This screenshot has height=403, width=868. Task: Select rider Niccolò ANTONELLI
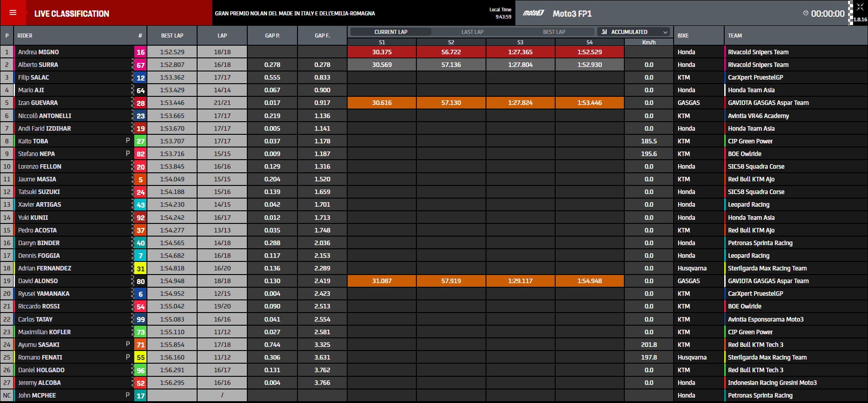click(45, 116)
